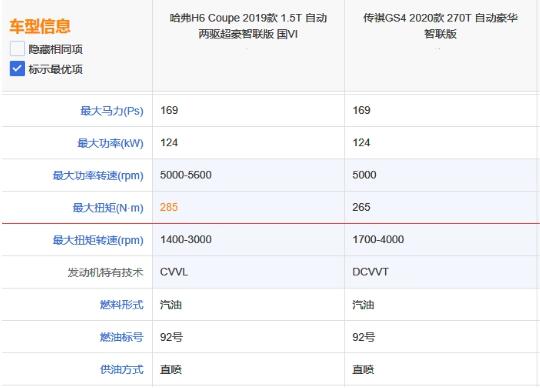Click the 车型信息 heading
540x388 pixels.
[40, 26]
